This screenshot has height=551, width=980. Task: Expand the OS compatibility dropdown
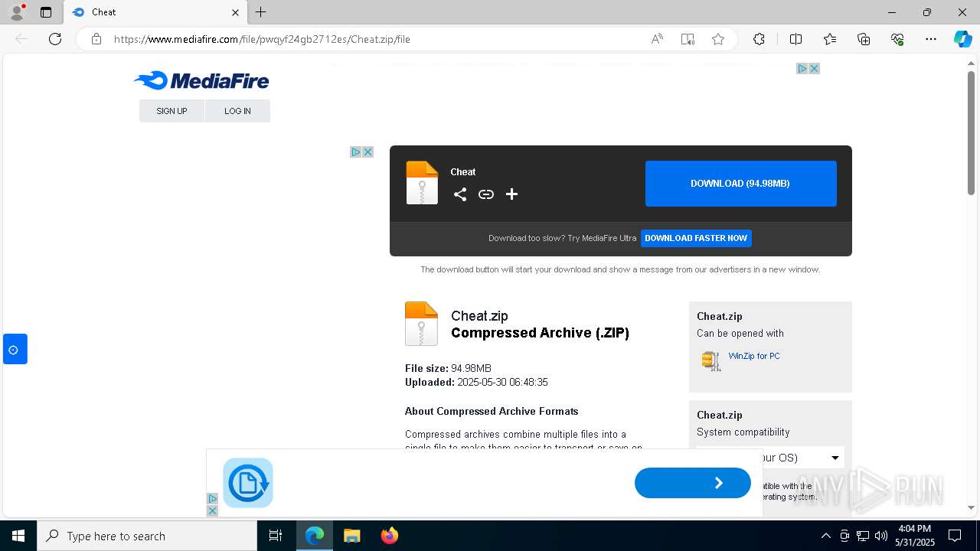[770, 458]
